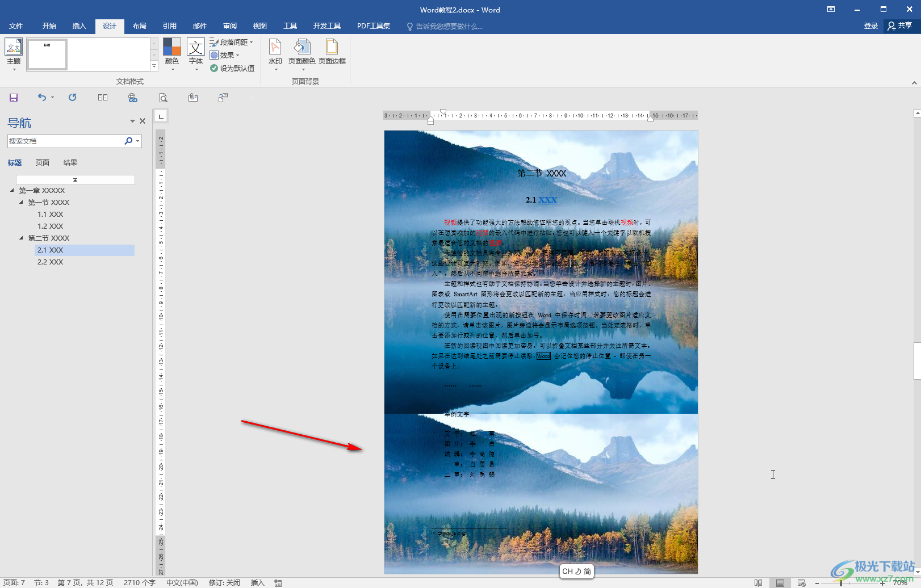The image size is (921, 588).
Task: Switch to navigation 页面 pages tab
Action: click(x=43, y=163)
